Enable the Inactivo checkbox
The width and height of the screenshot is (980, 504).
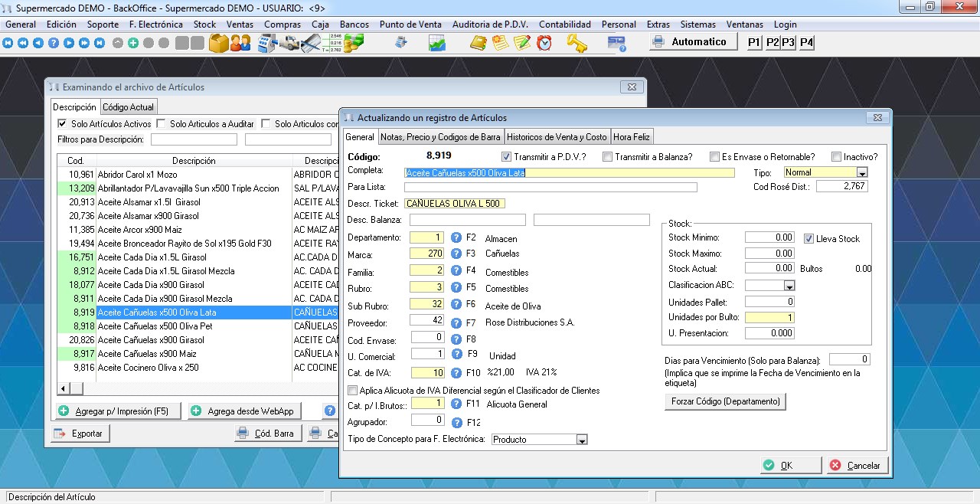837,157
